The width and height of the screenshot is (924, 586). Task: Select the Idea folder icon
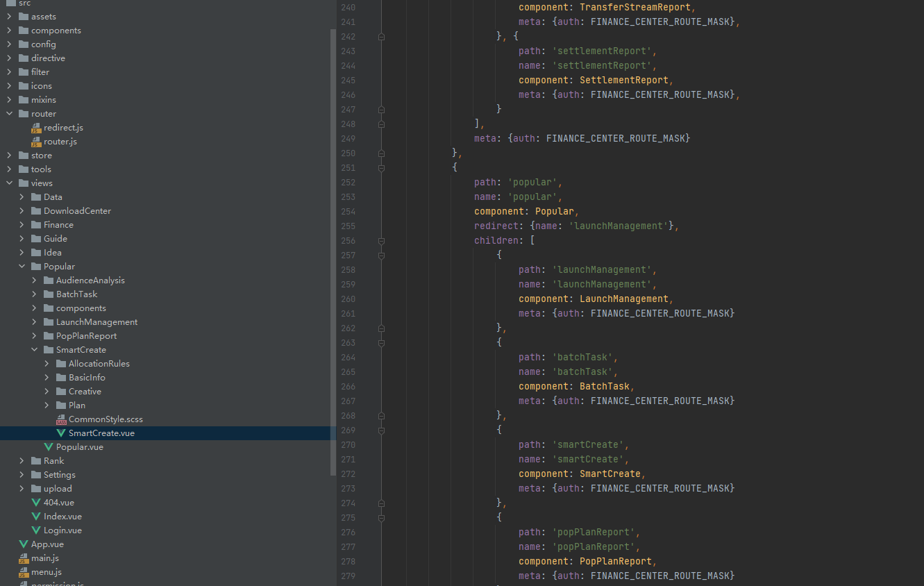tap(36, 253)
